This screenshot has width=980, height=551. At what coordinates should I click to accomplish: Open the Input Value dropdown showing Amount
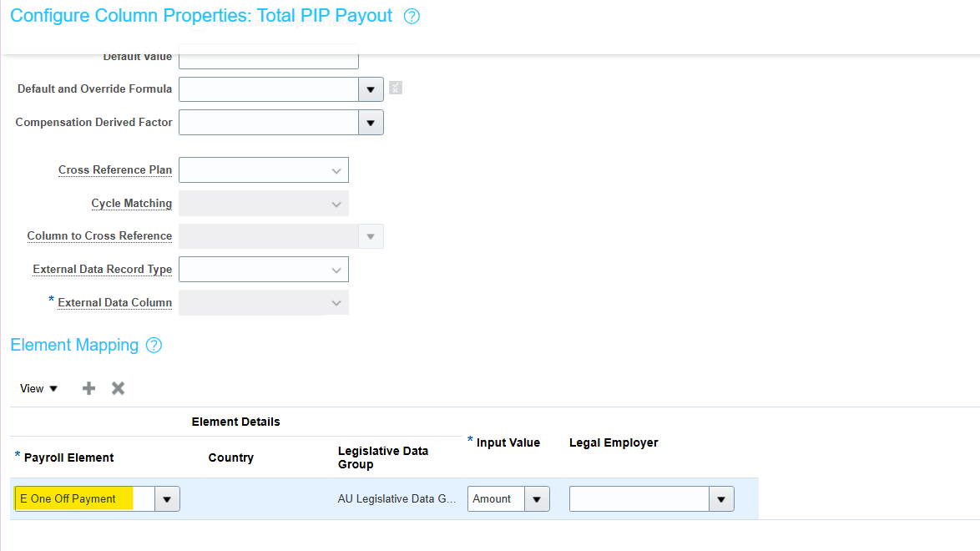coord(538,498)
